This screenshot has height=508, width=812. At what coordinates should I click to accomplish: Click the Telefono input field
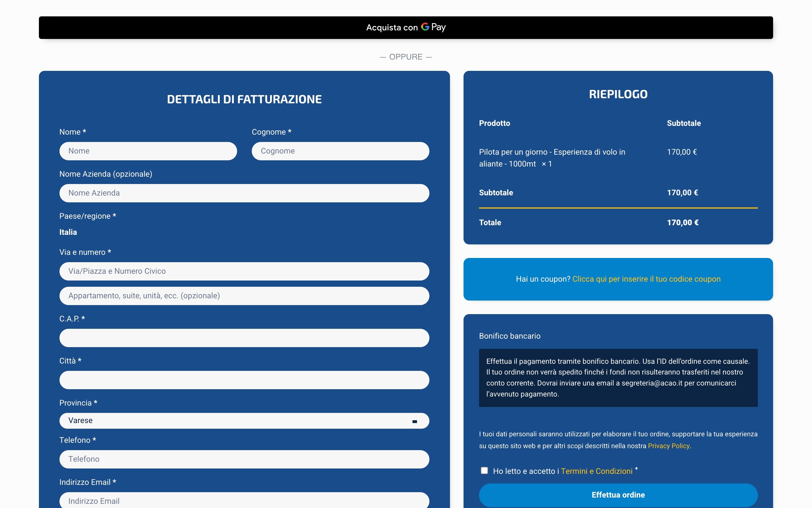(244, 459)
